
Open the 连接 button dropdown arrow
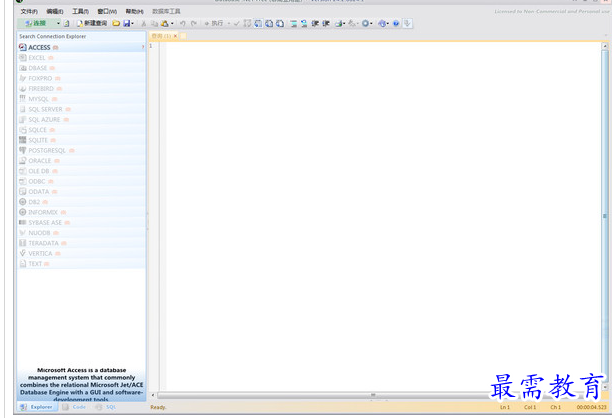[58, 23]
